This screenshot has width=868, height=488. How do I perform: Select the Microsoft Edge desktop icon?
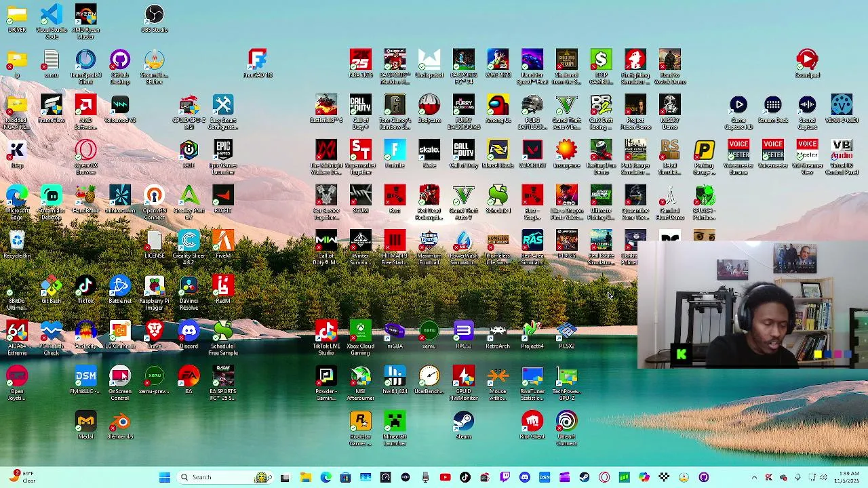[17, 201]
